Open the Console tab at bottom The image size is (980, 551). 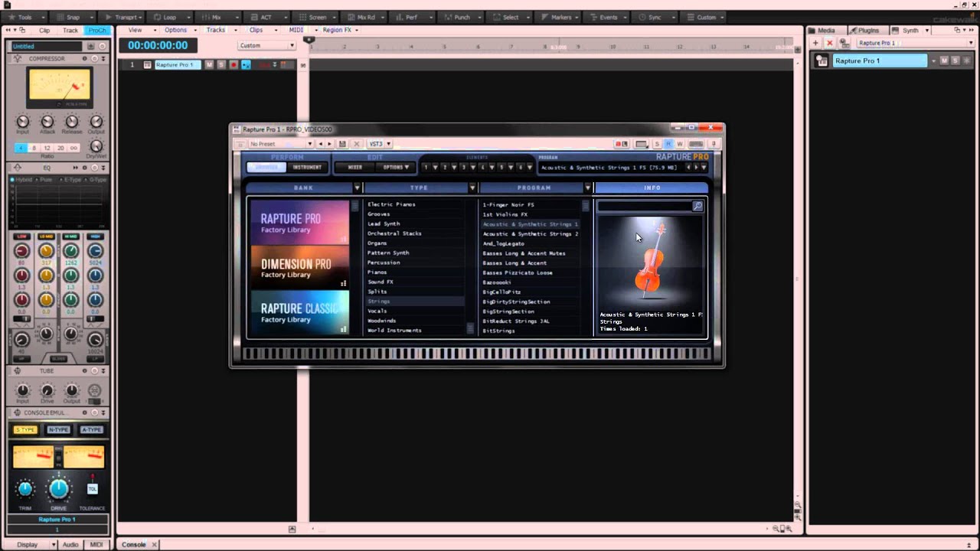(x=134, y=544)
